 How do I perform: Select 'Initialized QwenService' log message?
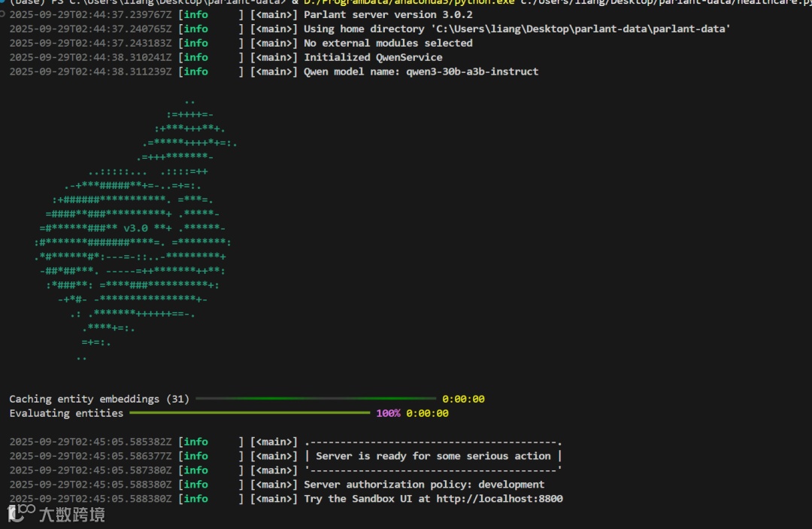point(373,57)
